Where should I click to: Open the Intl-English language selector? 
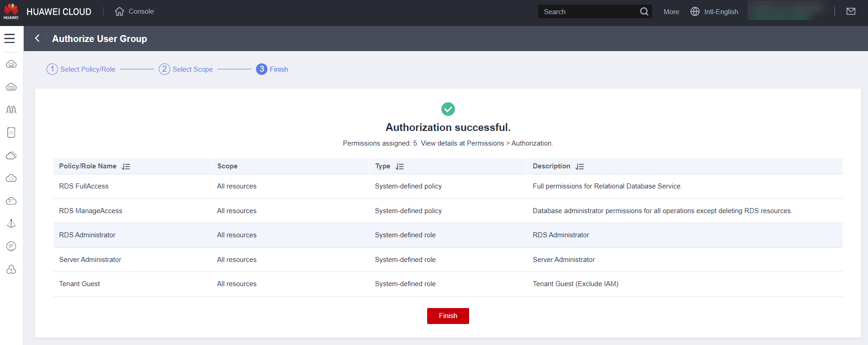[x=714, y=12]
